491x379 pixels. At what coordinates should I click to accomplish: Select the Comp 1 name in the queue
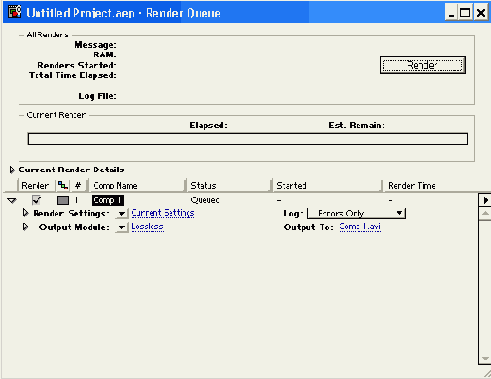click(x=108, y=200)
